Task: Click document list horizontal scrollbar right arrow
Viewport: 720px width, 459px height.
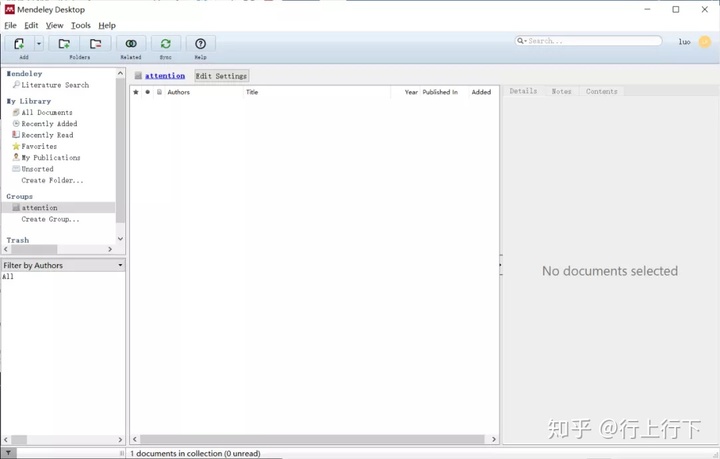Action: point(494,439)
